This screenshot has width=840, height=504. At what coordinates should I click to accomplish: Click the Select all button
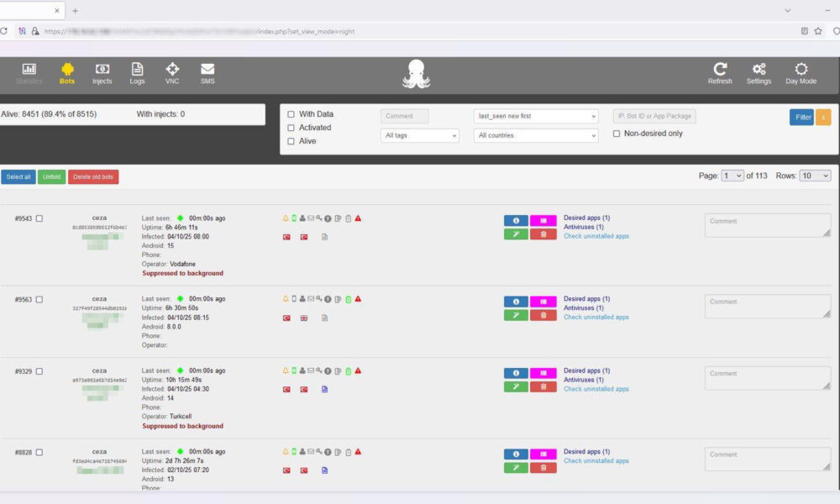pyautogui.click(x=18, y=177)
